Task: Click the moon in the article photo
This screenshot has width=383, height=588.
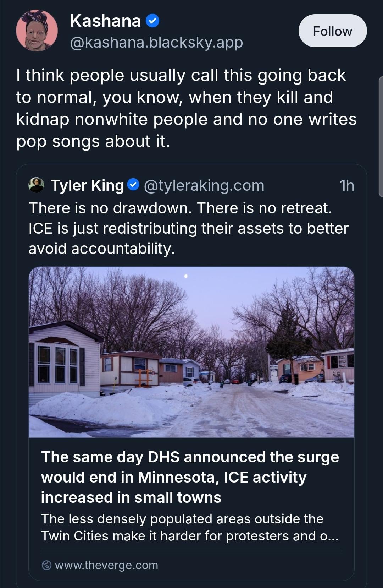Action: click(x=186, y=276)
